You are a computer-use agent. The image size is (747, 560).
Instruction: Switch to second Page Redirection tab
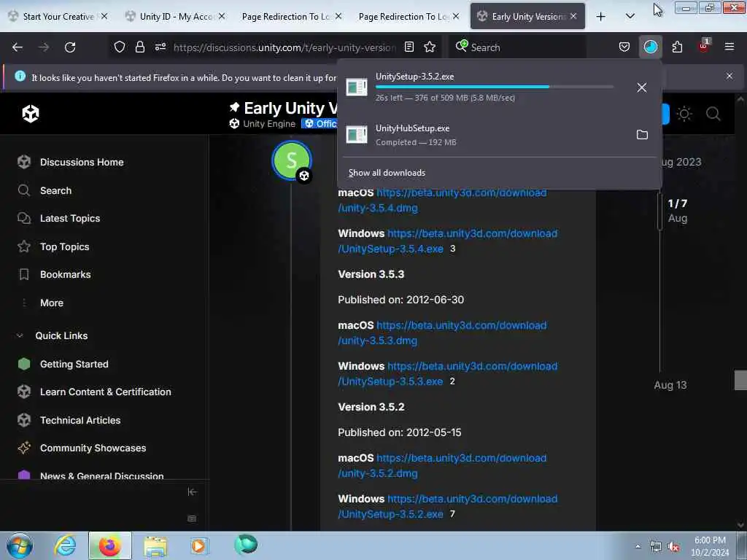coord(403,17)
